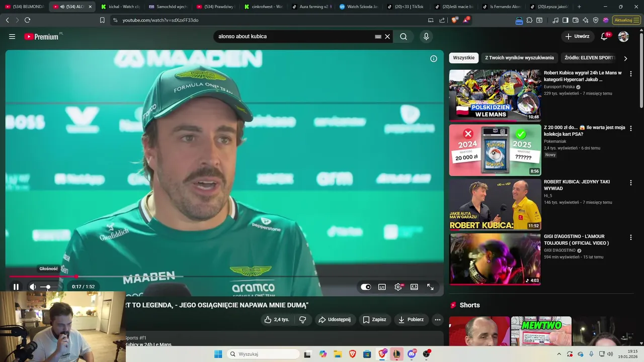Open the MEWTWO short thumbnail
Image resolution: width=644 pixels, height=362 pixels.
point(541,331)
